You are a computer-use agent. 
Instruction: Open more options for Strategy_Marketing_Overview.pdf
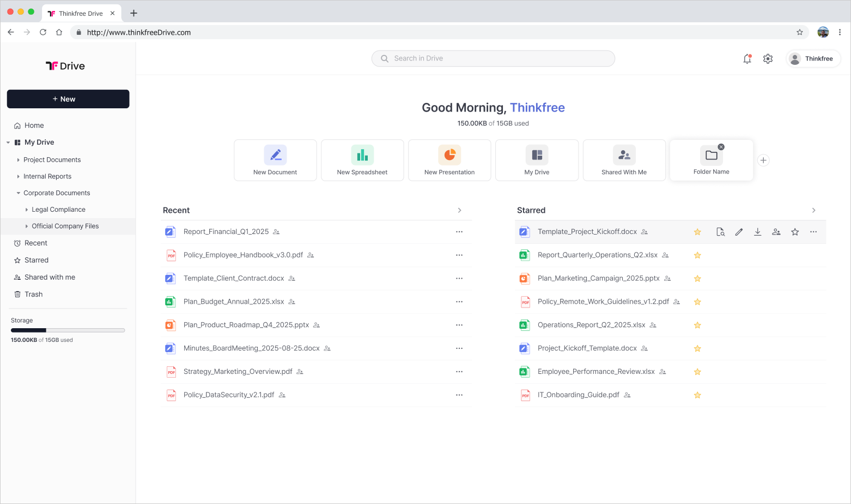(459, 372)
